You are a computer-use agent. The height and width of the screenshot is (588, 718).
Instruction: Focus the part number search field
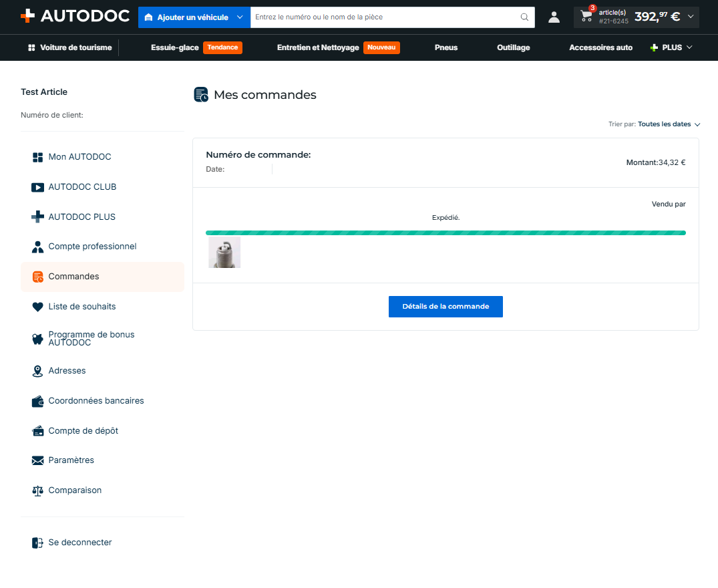[385, 17]
